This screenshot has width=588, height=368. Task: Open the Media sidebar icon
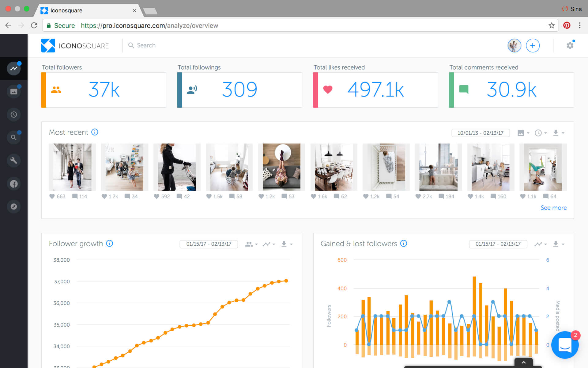pos(14,91)
